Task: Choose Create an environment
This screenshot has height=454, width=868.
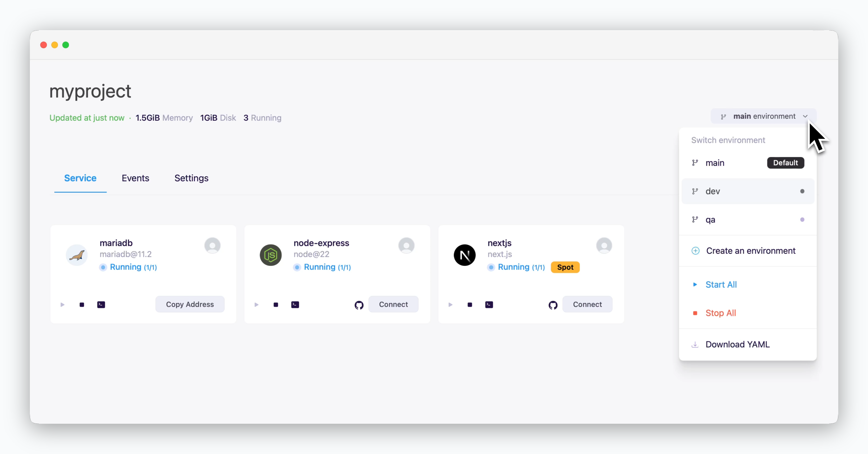Action: point(750,251)
